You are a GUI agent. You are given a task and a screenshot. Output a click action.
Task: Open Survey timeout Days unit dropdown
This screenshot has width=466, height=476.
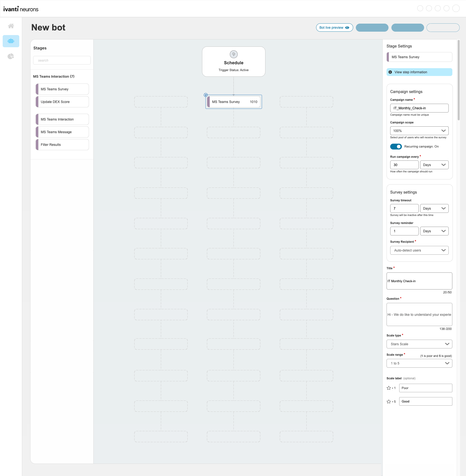point(434,209)
